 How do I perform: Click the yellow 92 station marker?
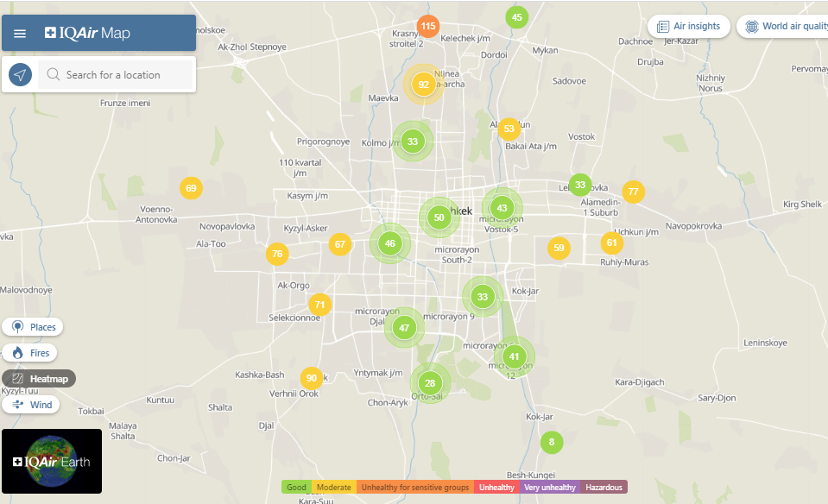[x=423, y=85]
